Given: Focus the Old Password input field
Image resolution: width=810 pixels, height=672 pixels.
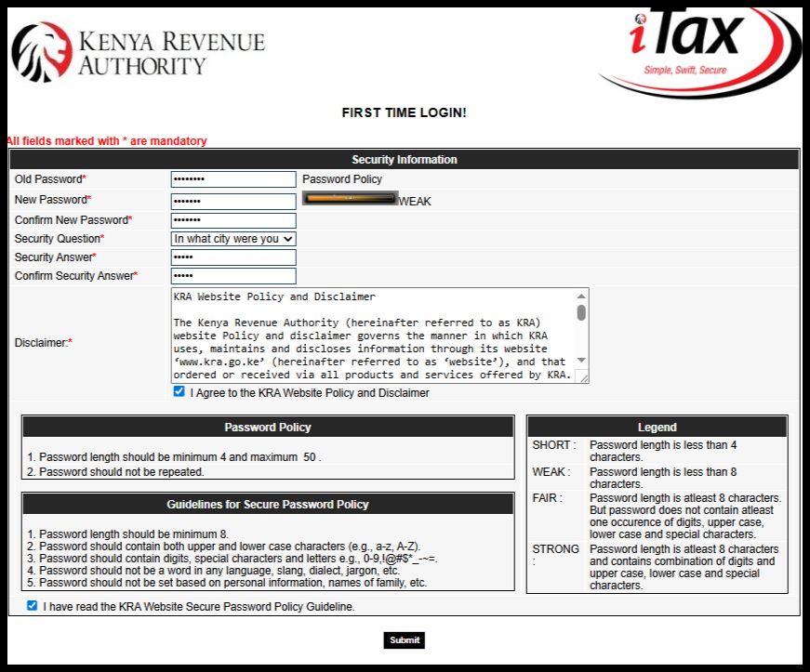Looking at the screenshot, I should click(232, 178).
